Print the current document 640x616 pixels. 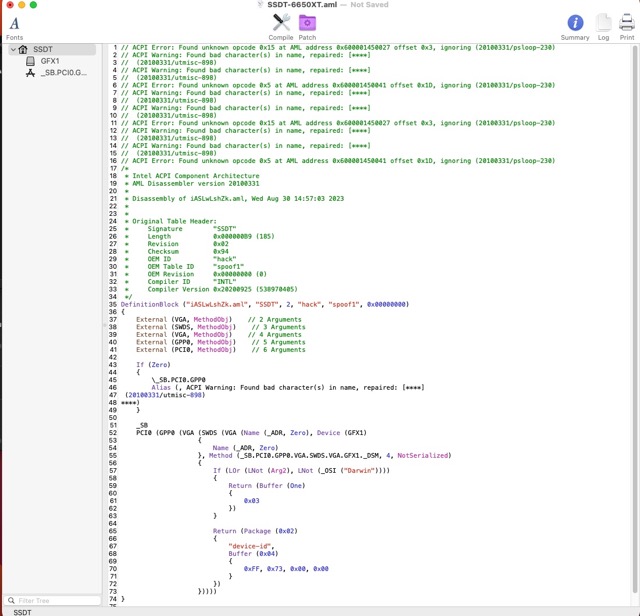click(626, 23)
